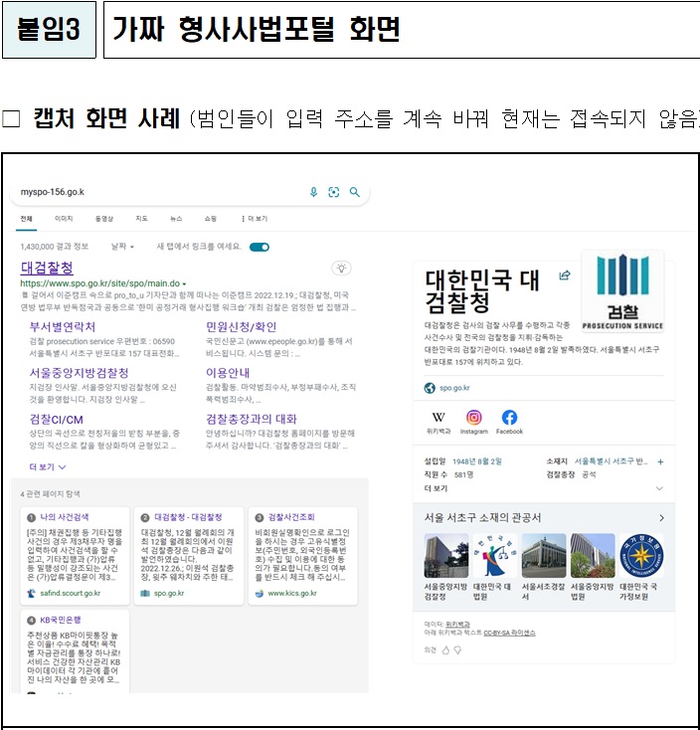The height and width of the screenshot is (730, 700).
Task: Open the 대검찰청 main result link
Action: pyautogui.click(x=47, y=268)
